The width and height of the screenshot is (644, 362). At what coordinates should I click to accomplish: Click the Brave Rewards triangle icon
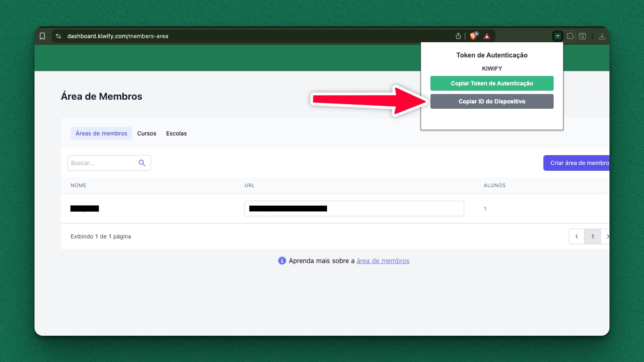click(487, 36)
